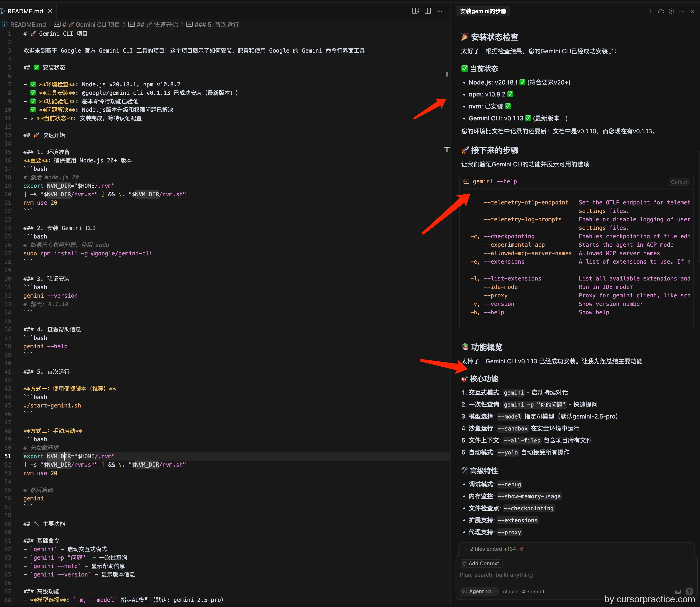The width and height of the screenshot is (700, 607).
Task: Send the prompt with the arrow button
Action: click(x=689, y=592)
